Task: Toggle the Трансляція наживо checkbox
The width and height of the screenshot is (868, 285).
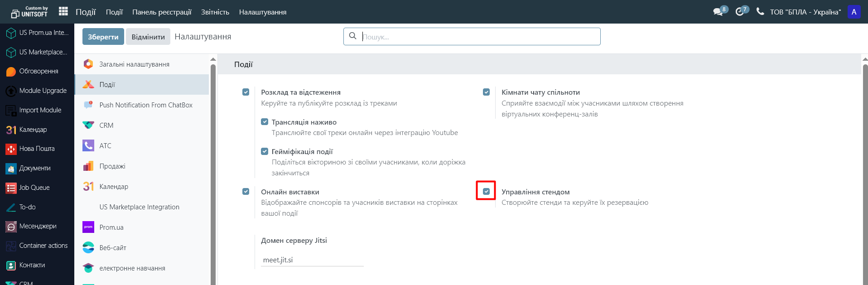Action: pyautogui.click(x=265, y=122)
